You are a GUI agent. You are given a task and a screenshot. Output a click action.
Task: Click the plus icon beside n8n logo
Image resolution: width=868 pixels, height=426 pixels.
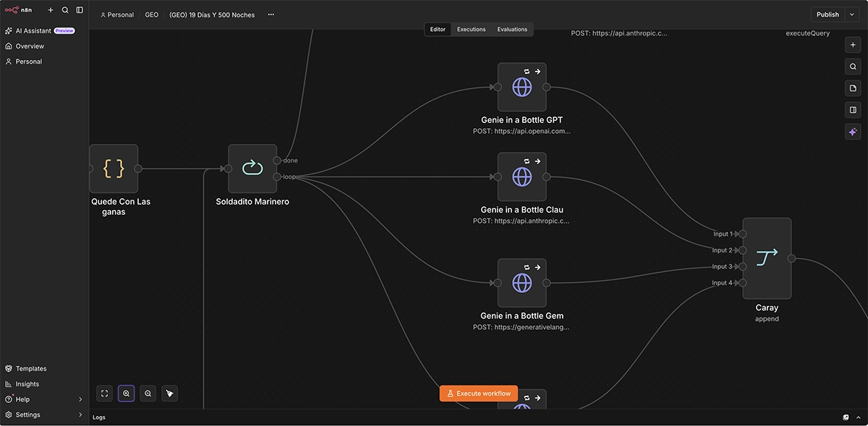[51, 10]
